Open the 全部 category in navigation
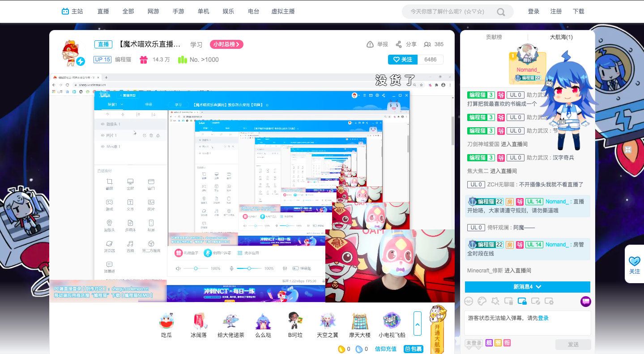 tap(128, 12)
